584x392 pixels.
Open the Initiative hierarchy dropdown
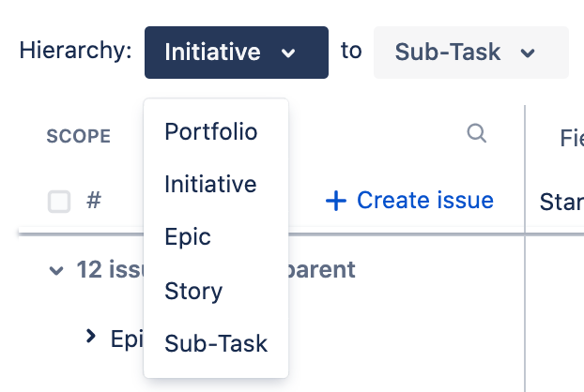pyautogui.click(x=236, y=53)
